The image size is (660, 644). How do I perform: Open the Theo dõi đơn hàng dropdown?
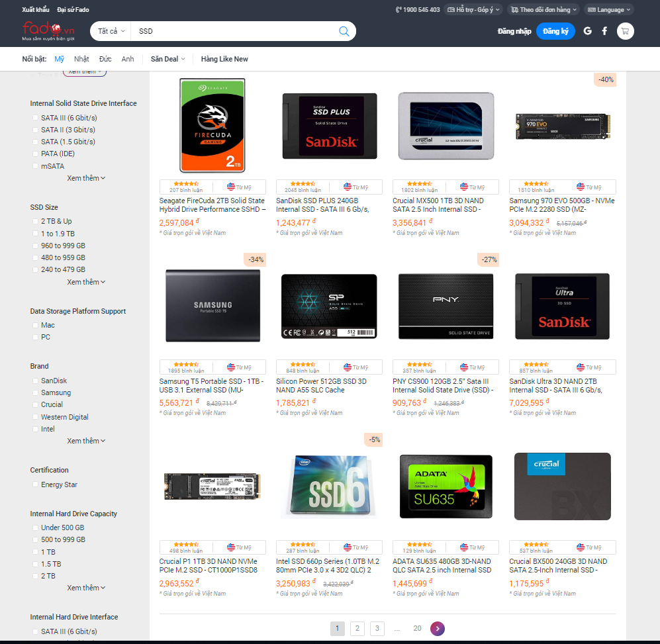click(x=543, y=10)
